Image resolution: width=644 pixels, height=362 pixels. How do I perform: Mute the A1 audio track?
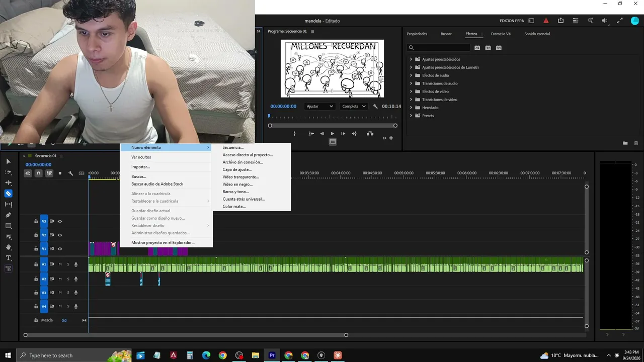(x=60, y=264)
